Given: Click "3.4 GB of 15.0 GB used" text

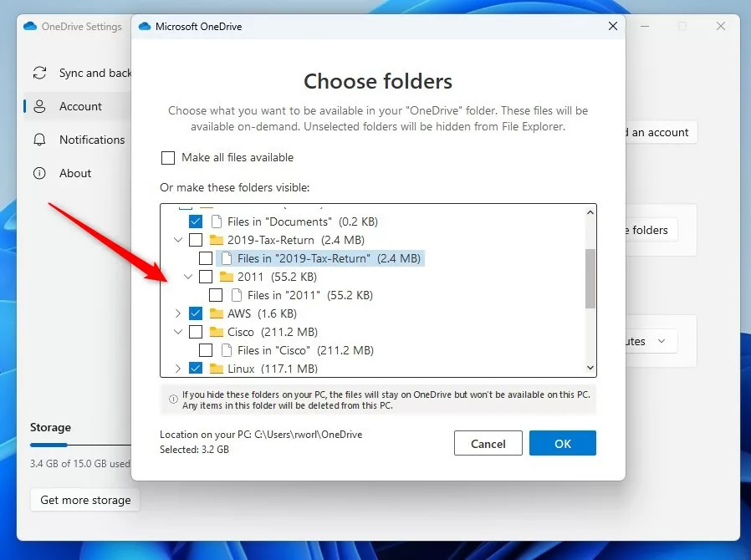Looking at the screenshot, I should (x=80, y=464).
